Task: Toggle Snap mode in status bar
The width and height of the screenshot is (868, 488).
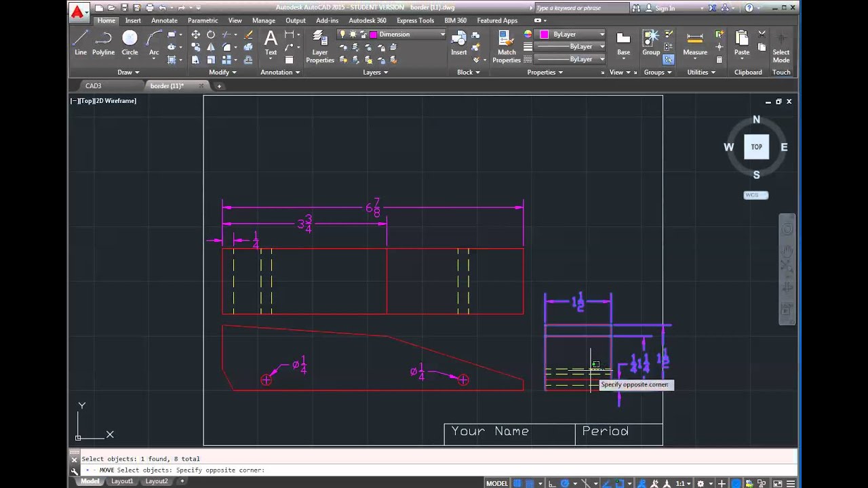Action: tap(530, 483)
